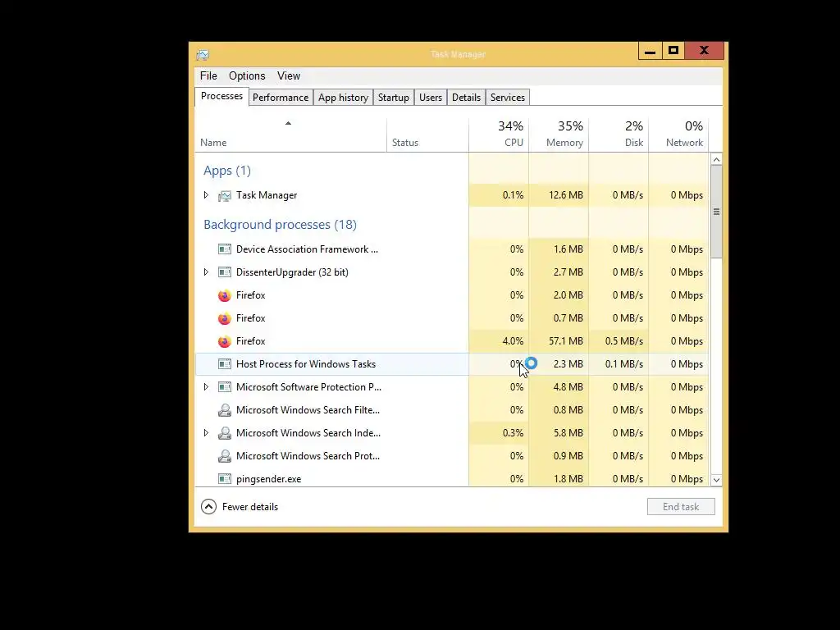The height and width of the screenshot is (630, 840).
Task: Click the vertical scrollbar thumb
Action: coord(716,212)
